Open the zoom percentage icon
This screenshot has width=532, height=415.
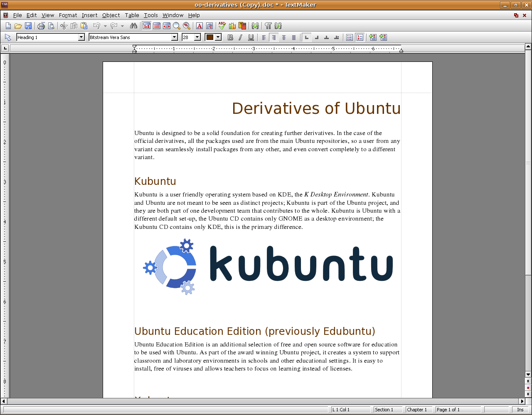coord(187,26)
